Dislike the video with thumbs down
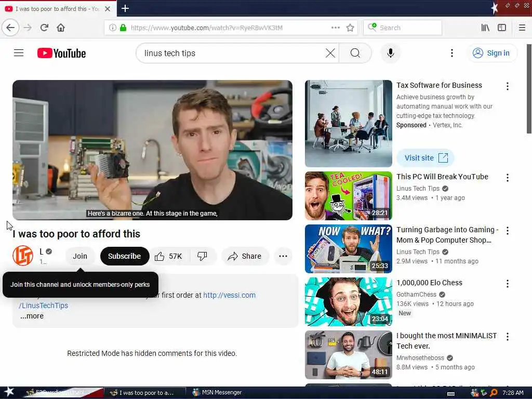 [x=203, y=256]
